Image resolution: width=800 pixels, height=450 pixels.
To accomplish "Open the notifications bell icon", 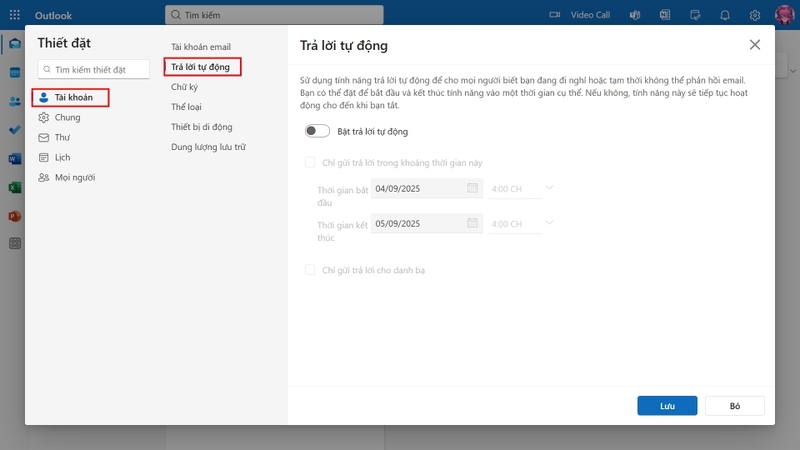I will pos(724,15).
